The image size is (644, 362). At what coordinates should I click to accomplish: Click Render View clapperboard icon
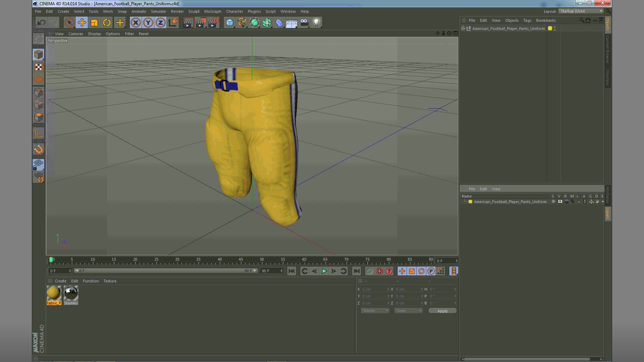pos(188,23)
